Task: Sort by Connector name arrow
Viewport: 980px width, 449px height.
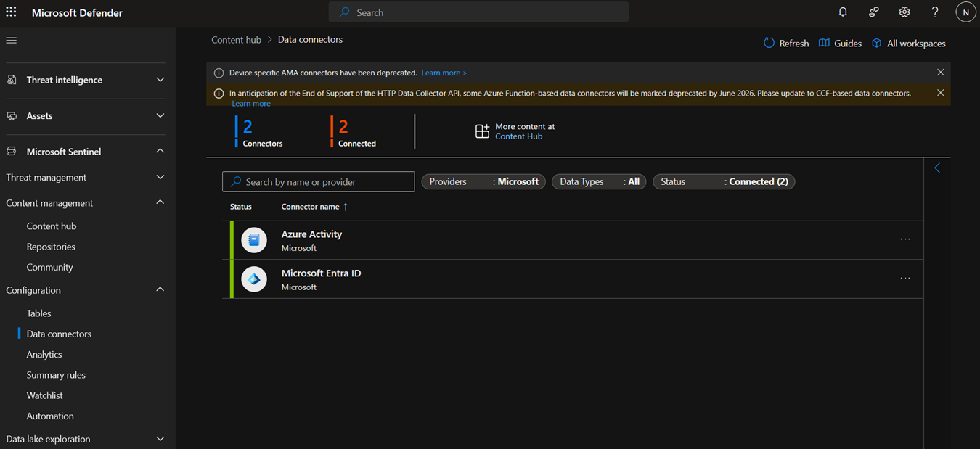Action: [x=346, y=207]
